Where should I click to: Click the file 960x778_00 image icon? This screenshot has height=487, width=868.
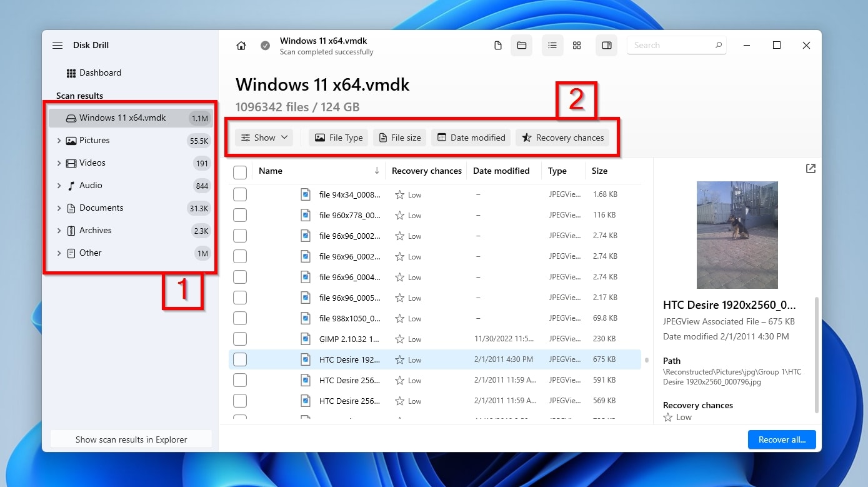[306, 216]
